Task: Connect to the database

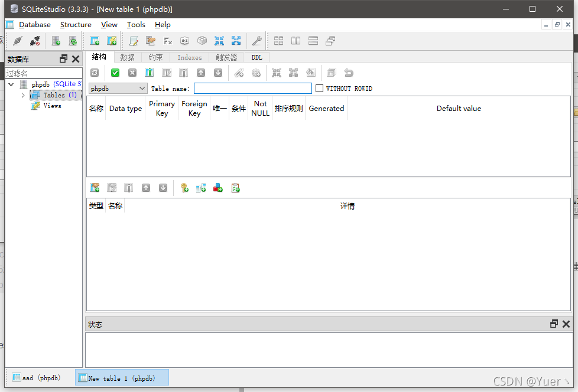Action: (x=17, y=41)
